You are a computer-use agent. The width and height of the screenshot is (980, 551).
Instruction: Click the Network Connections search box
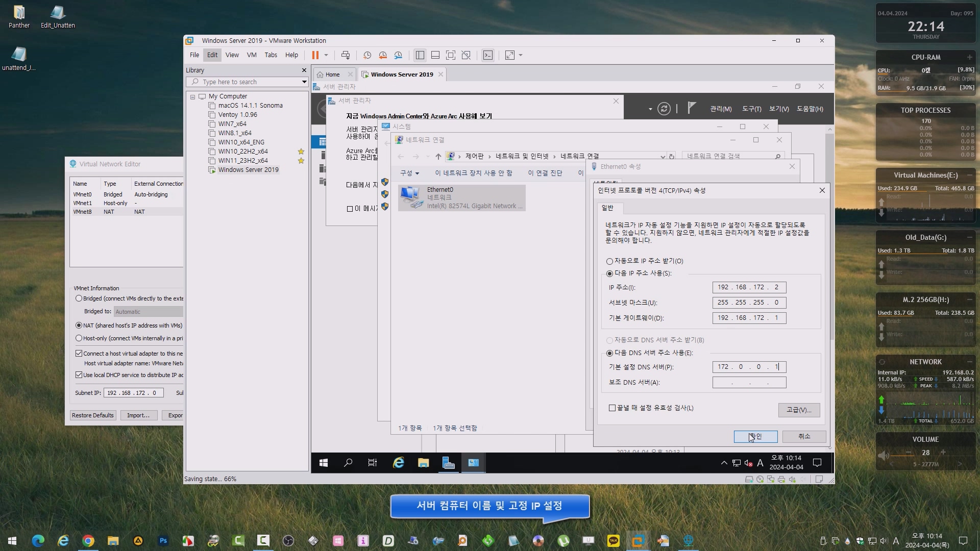733,156
